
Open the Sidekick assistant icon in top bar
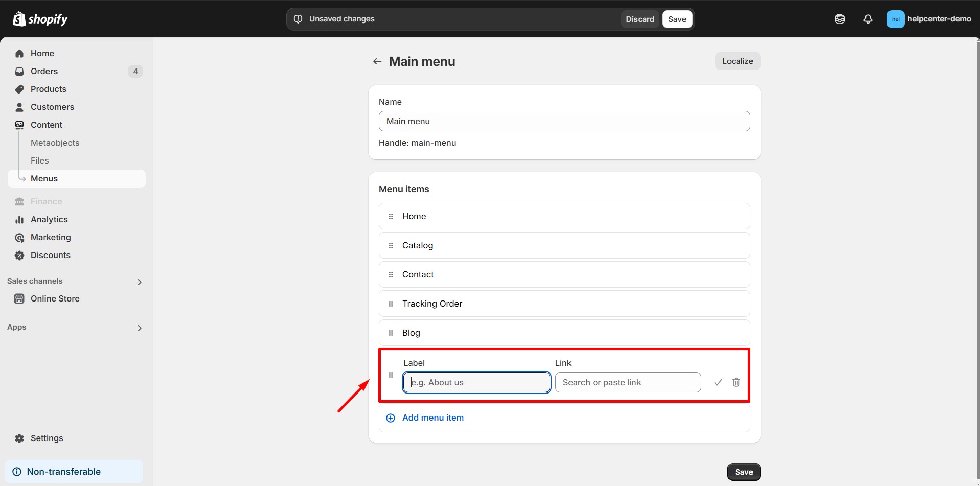839,19
